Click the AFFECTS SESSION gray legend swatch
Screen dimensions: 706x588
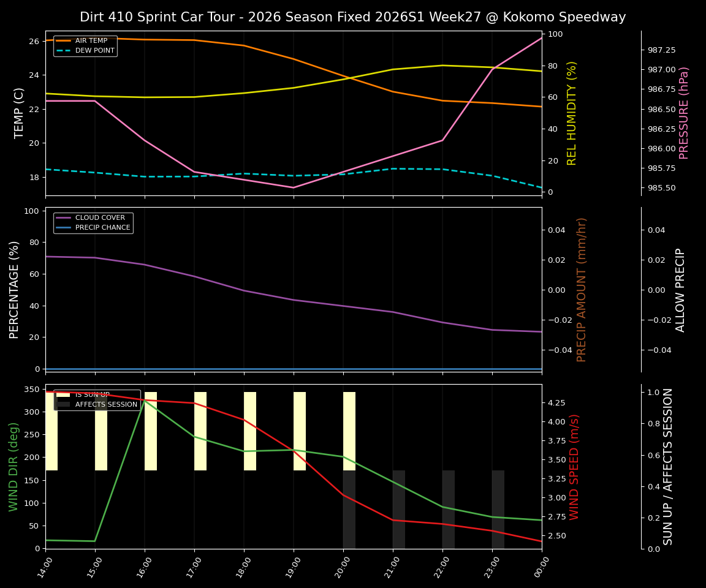(63, 404)
